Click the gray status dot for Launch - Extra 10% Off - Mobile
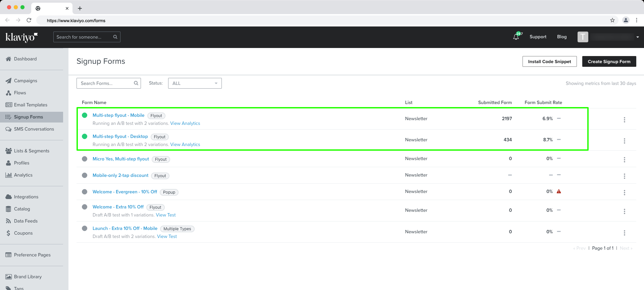Viewport: 644px width, 290px height. tap(85, 228)
